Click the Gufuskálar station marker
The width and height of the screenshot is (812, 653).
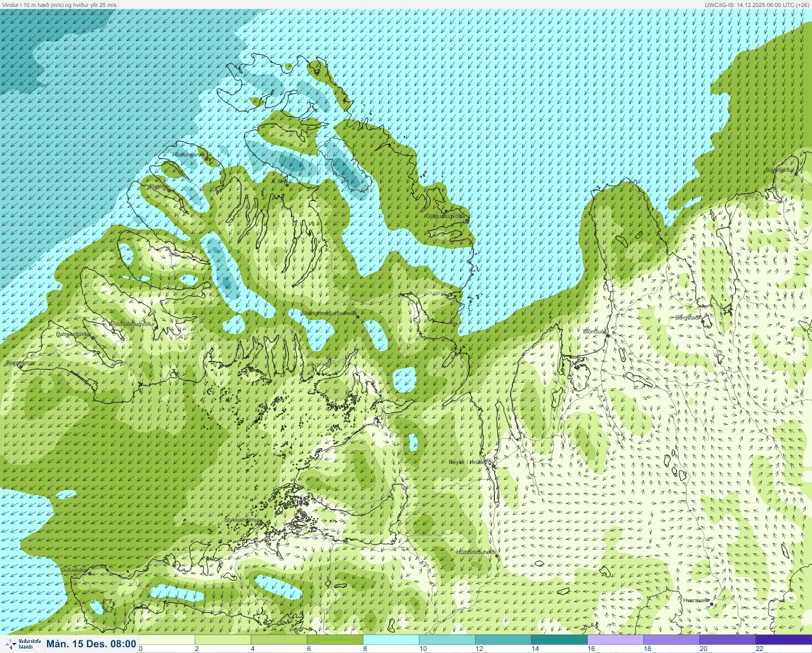click(89, 573)
